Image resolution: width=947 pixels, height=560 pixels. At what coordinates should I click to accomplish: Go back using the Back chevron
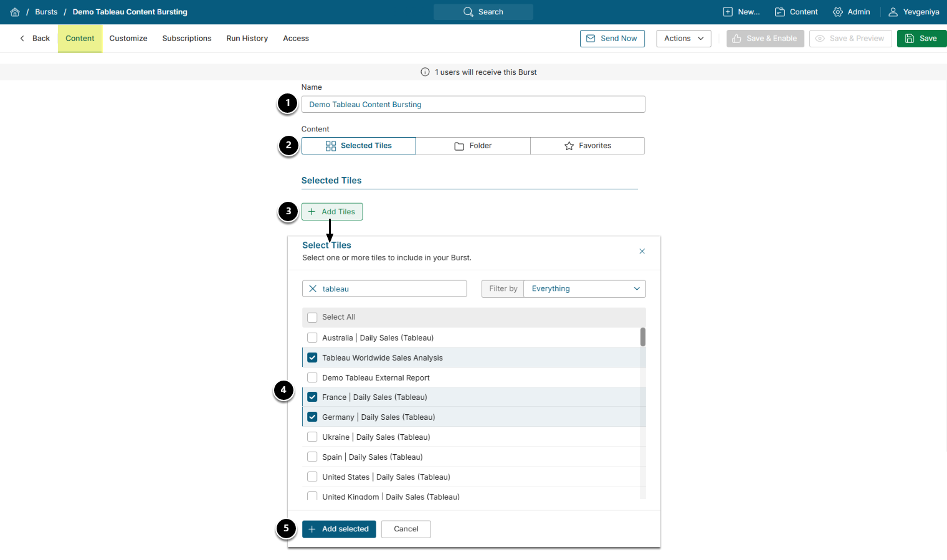point(34,39)
